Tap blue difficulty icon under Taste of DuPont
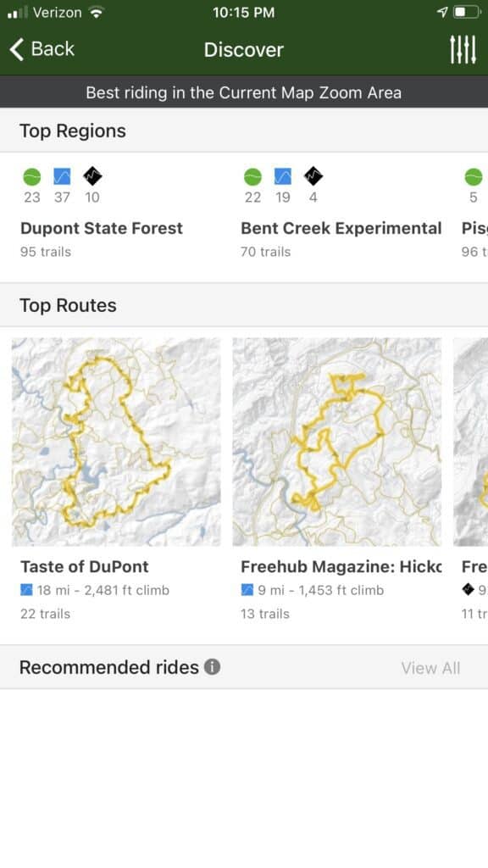This screenshot has height=868, width=488. (x=26, y=590)
